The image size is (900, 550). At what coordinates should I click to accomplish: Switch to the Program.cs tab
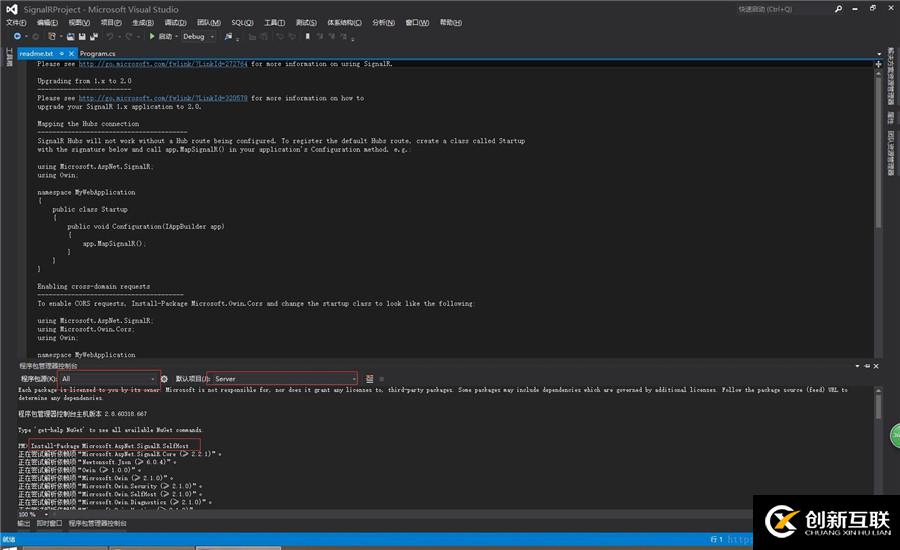coord(98,53)
